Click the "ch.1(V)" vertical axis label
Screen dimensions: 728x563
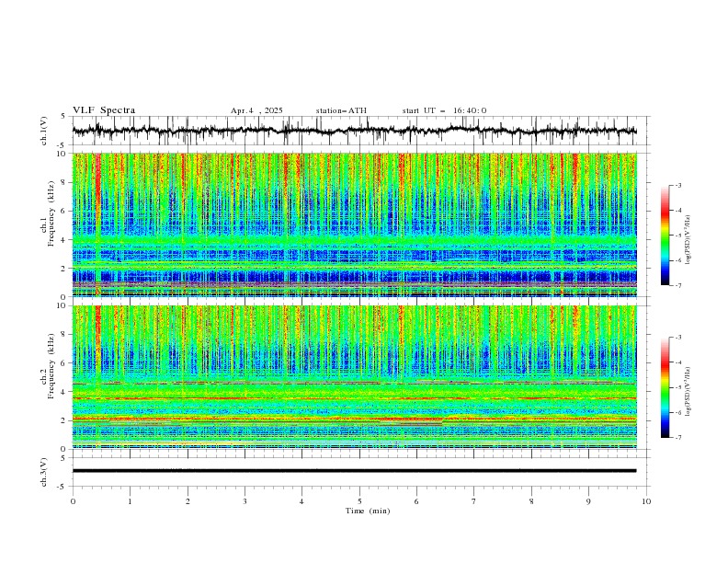[x=44, y=131]
